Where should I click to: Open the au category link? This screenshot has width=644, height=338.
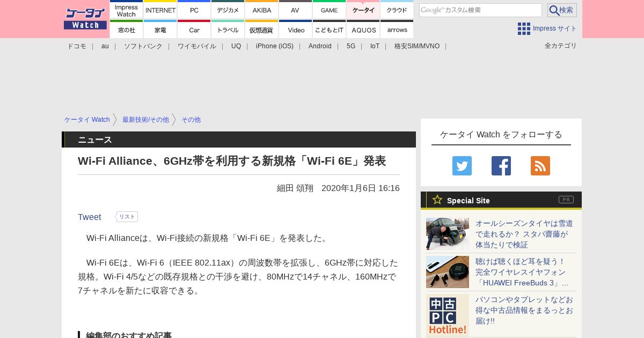[x=105, y=46]
